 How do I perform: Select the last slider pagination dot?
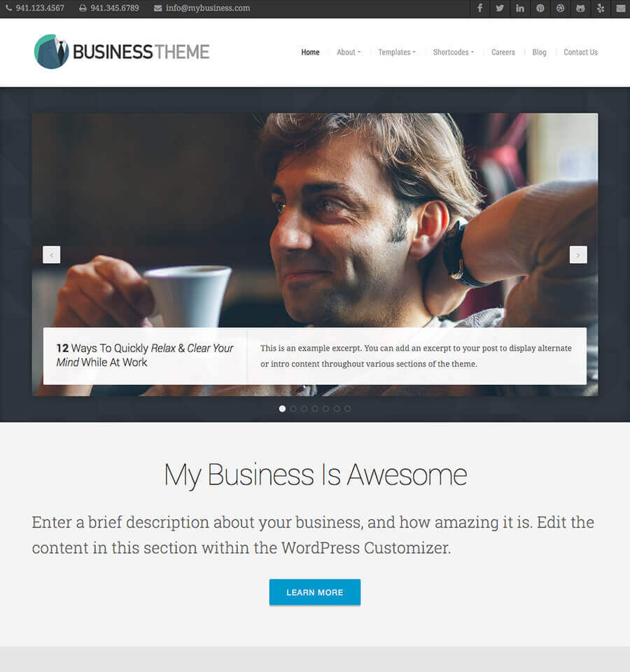click(x=348, y=409)
